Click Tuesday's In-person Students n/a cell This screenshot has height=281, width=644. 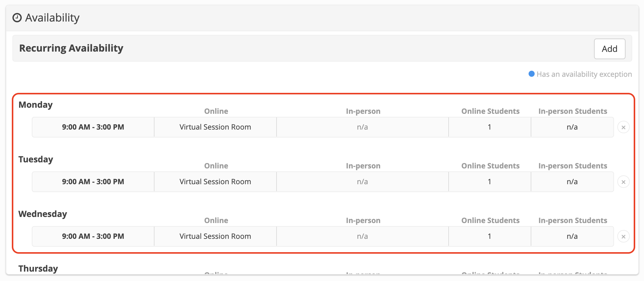point(572,181)
